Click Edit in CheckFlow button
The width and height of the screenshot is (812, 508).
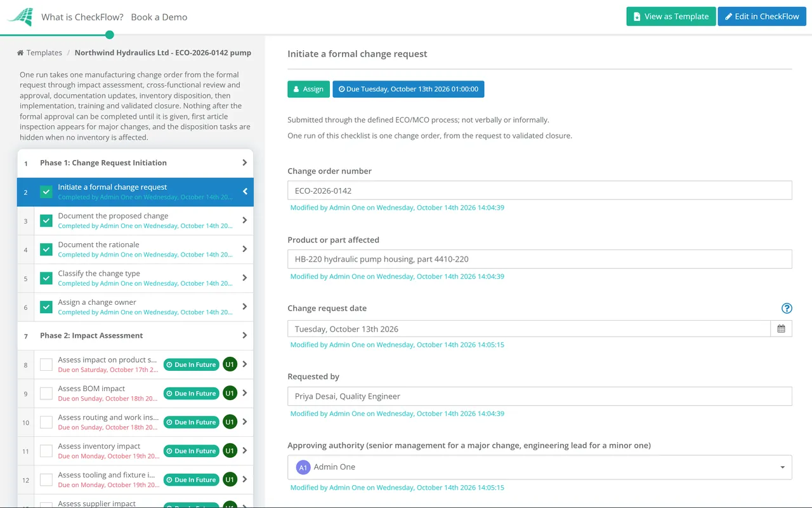click(x=762, y=17)
